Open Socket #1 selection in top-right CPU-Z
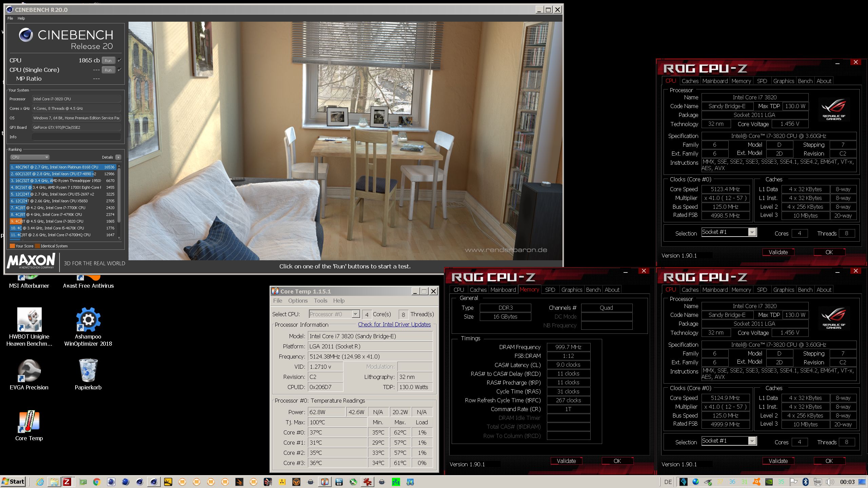868x488 pixels. pos(729,232)
